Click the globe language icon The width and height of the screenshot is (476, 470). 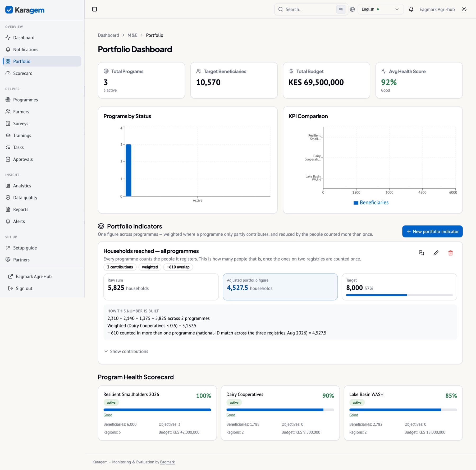point(352,9)
